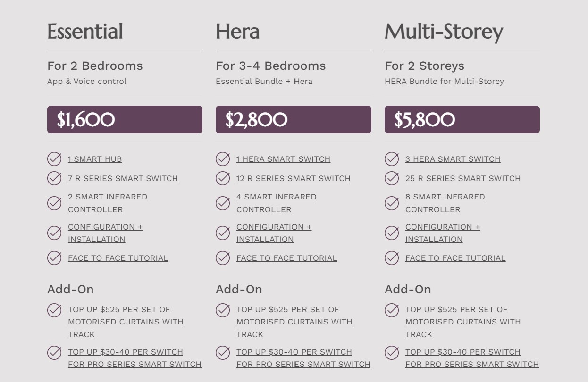Select the $1,600 Essential price banner
The height and width of the screenshot is (382, 588).
pyautogui.click(x=125, y=119)
